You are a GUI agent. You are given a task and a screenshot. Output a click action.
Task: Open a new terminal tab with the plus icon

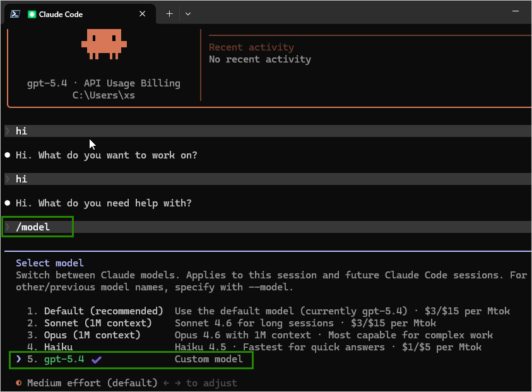point(169,13)
